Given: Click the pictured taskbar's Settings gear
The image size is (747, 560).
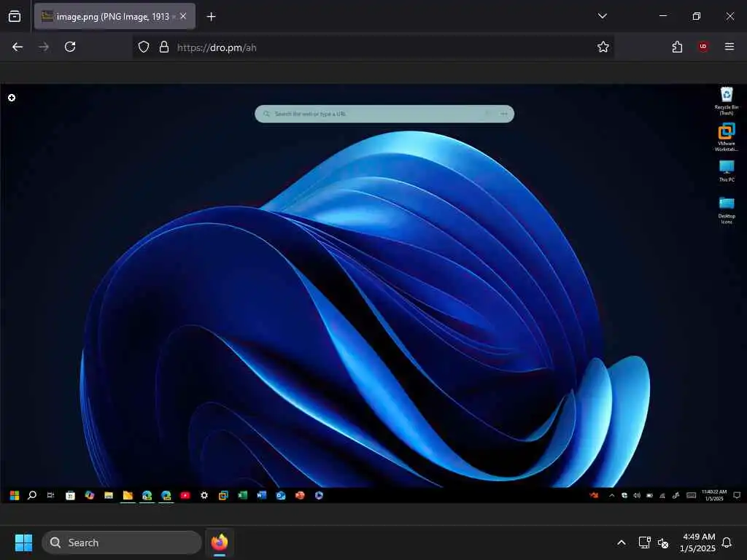Looking at the screenshot, I should point(204,495).
